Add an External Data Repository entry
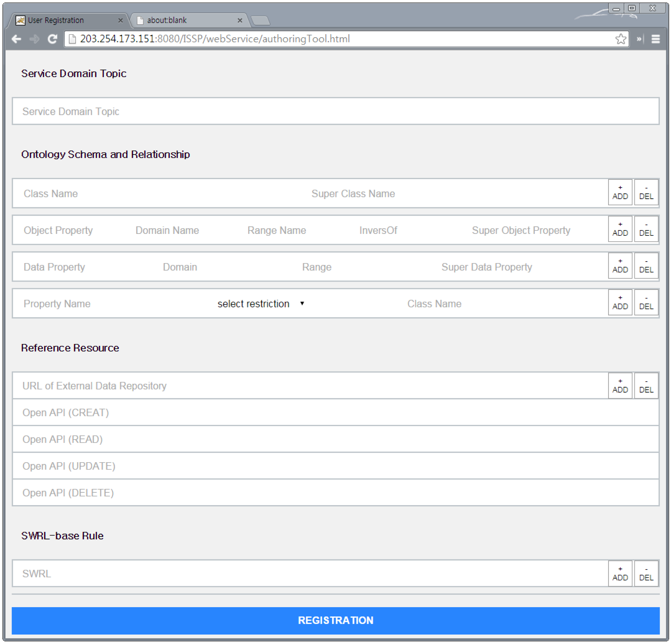The height and width of the screenshot is (644, 672). (x=620, y=386)
